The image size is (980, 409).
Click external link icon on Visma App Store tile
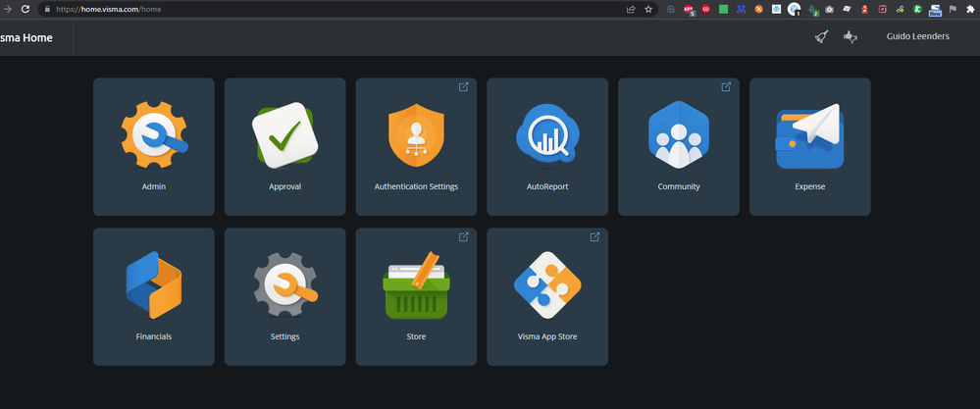point(595,236)
